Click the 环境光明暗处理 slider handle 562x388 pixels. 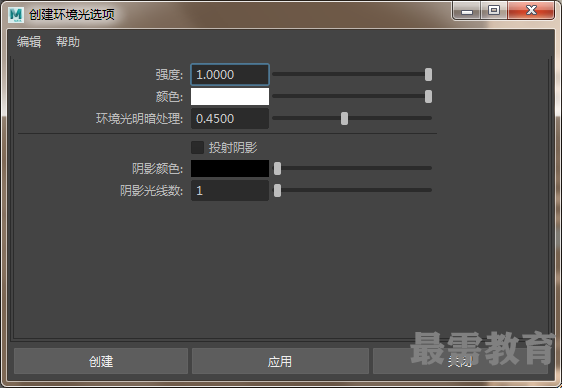344,119
